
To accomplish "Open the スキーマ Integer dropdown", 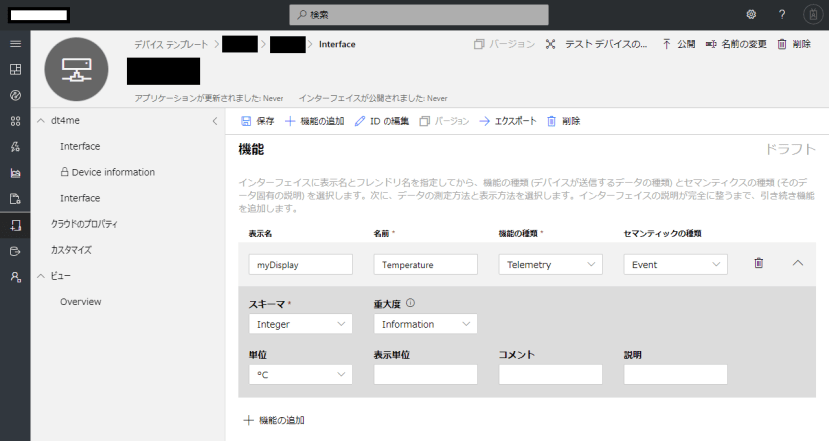I will (300, 324).
